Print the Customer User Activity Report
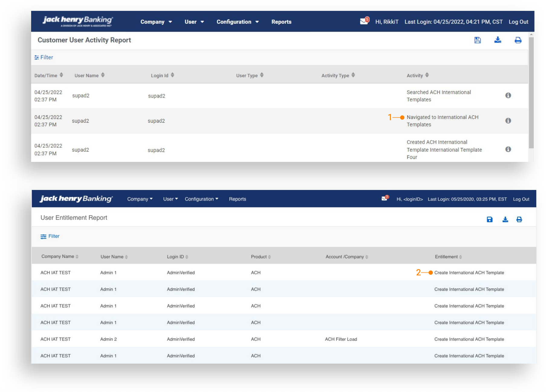Screen dimensions: 546x392 pos(518,40)
